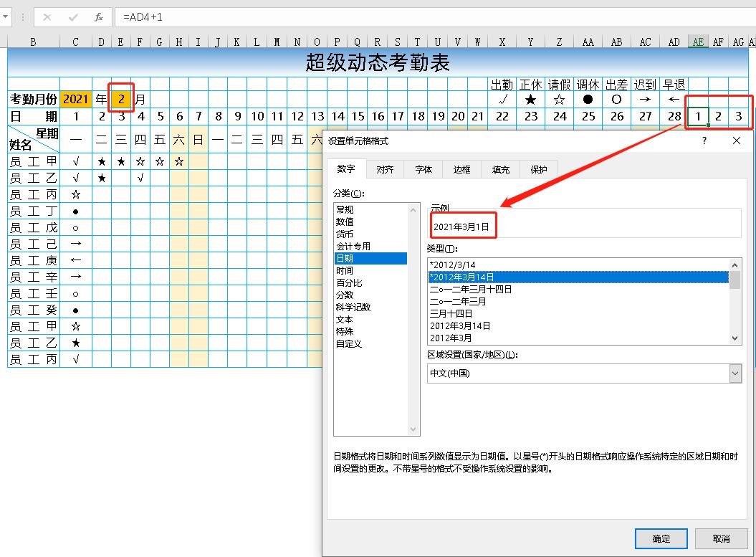Screen dimensions: 756x557
Task: Open the locale dropdown showing 中文(中国)
Action: [735, 372]
